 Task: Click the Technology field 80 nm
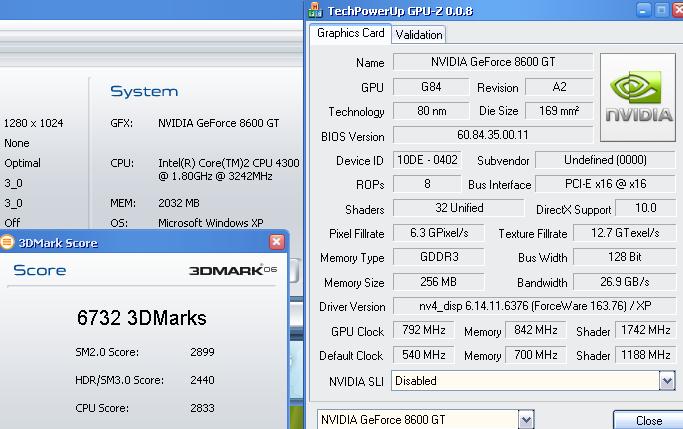[431, 111]
